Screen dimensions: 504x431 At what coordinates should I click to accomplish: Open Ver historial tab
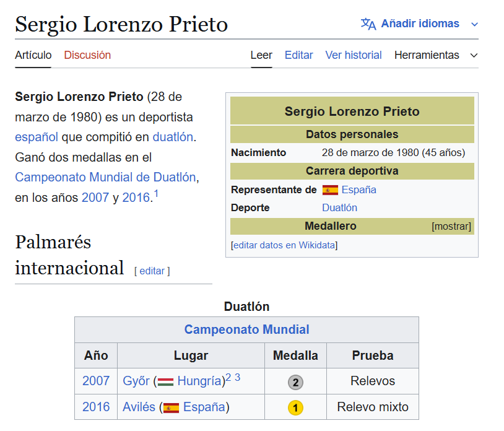click(354, 55)
